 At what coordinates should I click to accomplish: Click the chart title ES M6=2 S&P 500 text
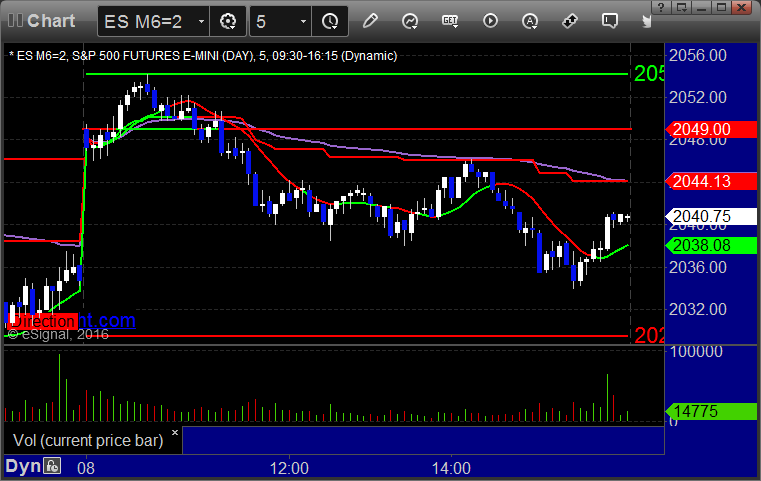(203, 56)
